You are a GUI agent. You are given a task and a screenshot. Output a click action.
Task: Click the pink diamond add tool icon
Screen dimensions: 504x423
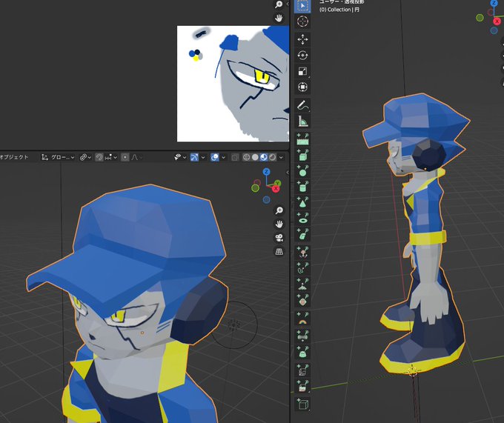(x=302, y=300)
